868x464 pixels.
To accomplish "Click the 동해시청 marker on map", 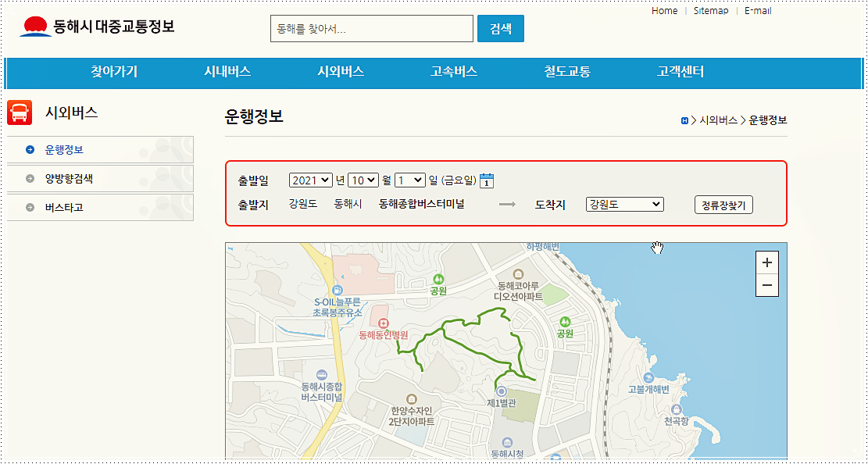I will tap(507, 442).
